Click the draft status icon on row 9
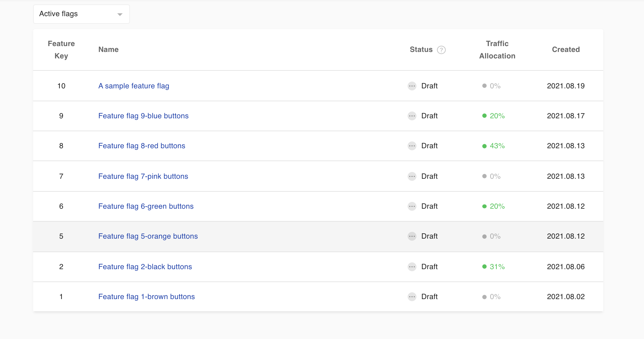This screenshot has width=644, height=339. pos(412,116)
